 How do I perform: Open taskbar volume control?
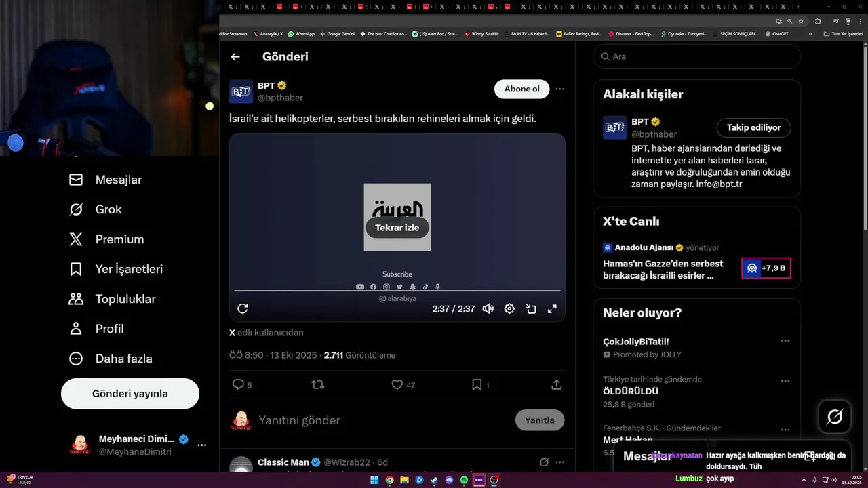pos(834,480)
